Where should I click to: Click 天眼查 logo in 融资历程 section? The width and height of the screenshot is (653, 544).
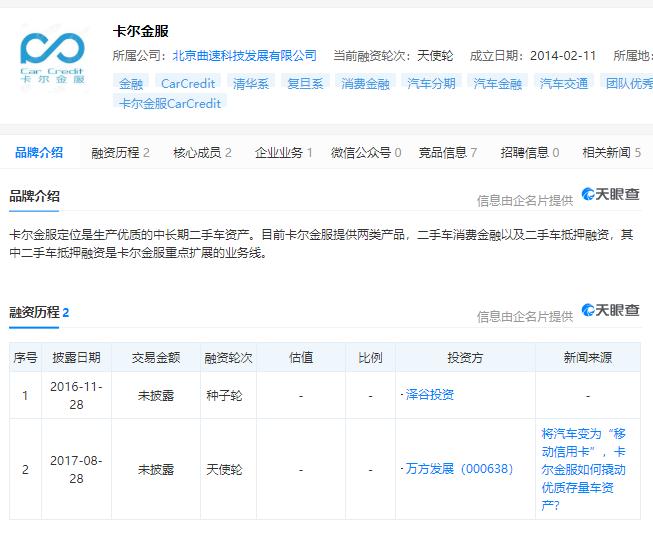611,309
